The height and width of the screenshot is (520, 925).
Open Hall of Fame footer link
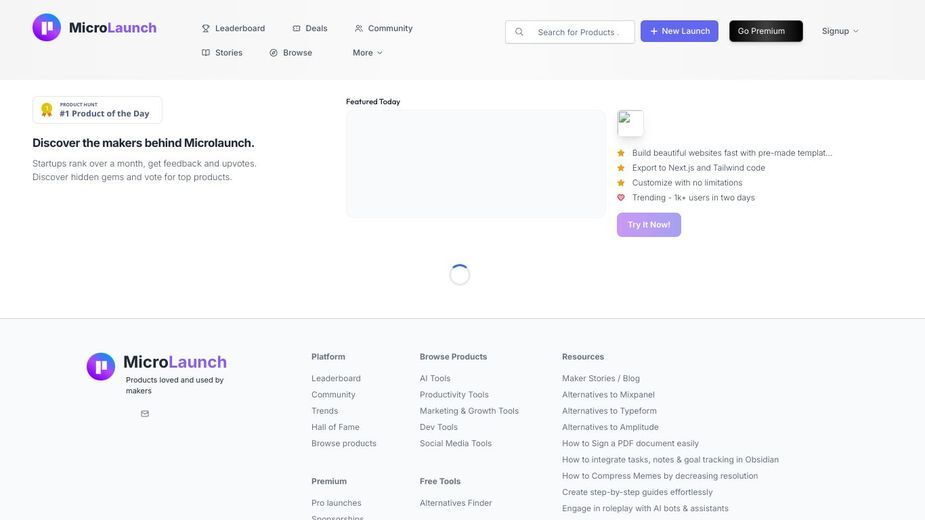pyautogui.click(x=335, y=427)
